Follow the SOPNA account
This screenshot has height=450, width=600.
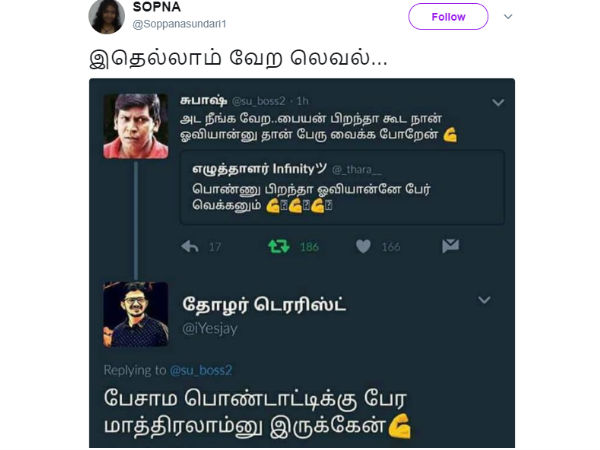pos(448,16)
